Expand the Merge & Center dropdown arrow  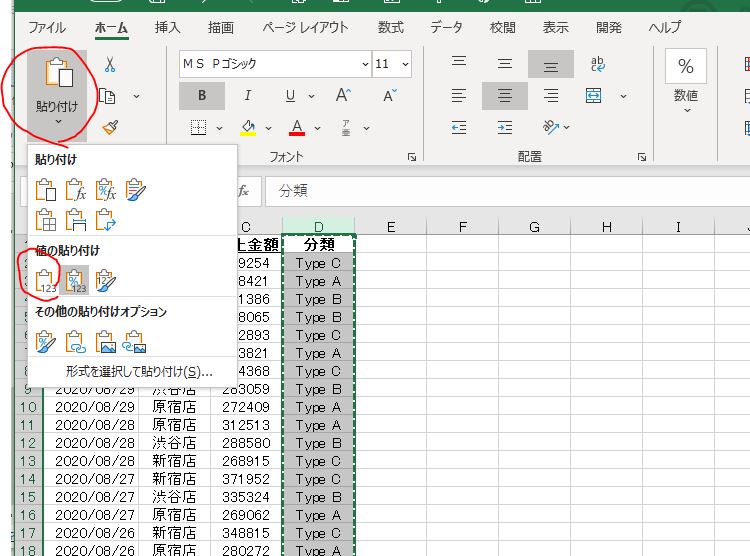pyautogui.click(x=623, y=96)
